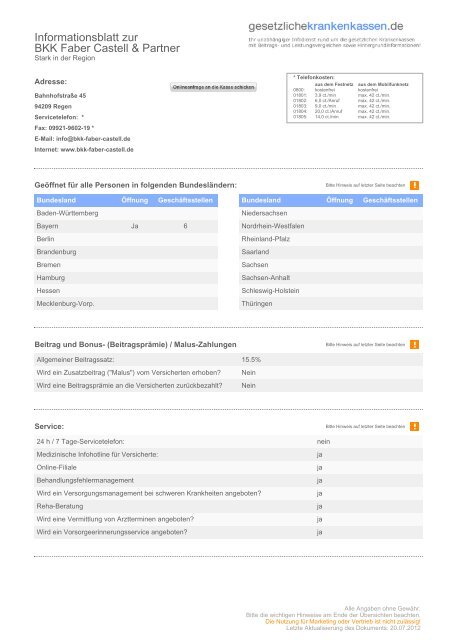
Task: Select the 24 h / 7 Tage-Servicetelefon row
Action: coord(229,442)
